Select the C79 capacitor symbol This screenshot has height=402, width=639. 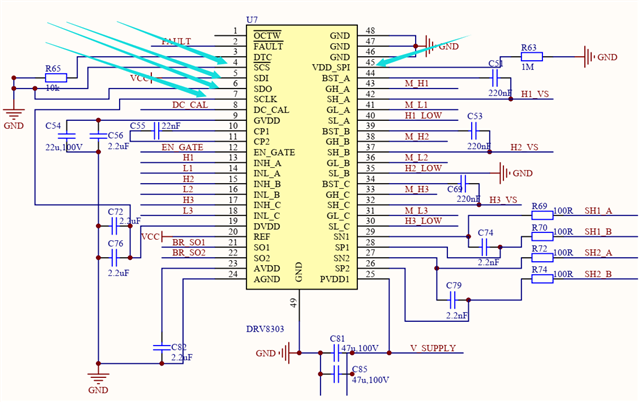(x=452, y=300)
